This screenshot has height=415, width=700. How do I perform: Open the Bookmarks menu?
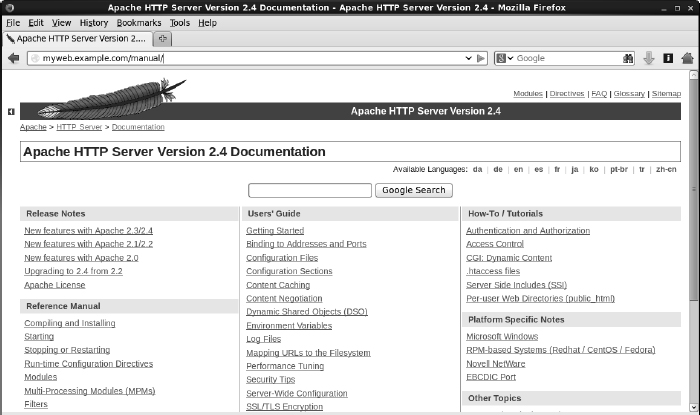click(x=139, y=23)
